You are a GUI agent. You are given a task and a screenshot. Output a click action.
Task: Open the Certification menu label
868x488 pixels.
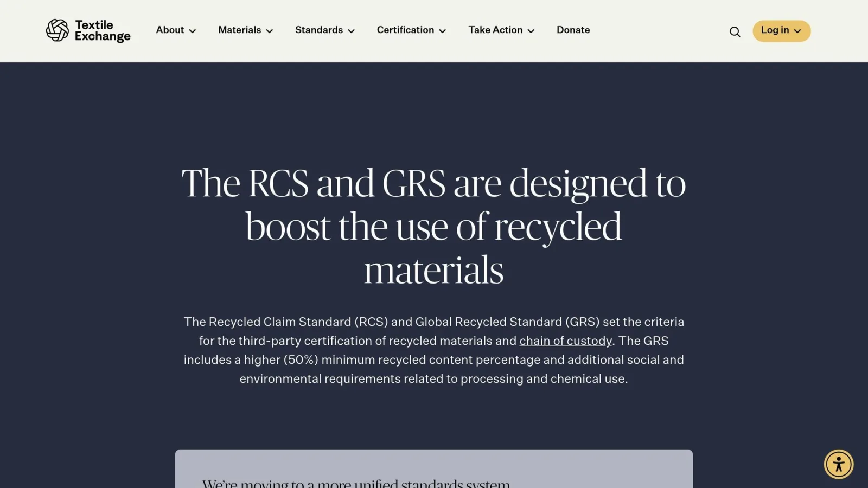(x=405, y=30)
